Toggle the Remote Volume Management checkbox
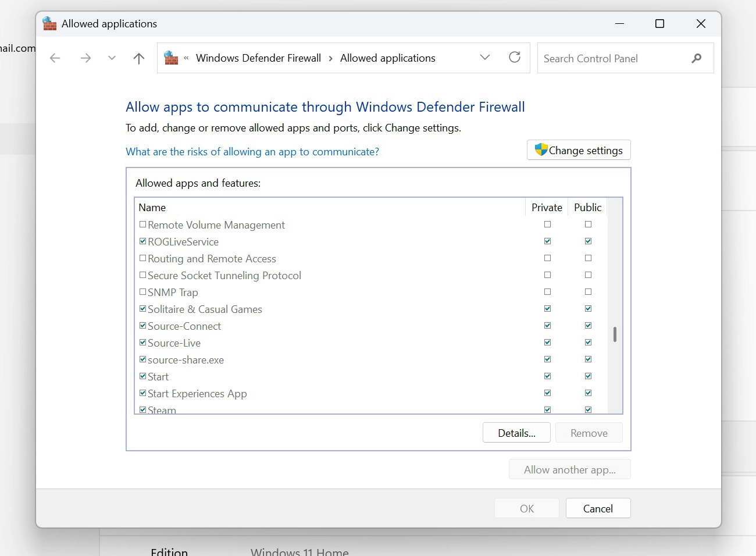 click(x=142, y=224)
